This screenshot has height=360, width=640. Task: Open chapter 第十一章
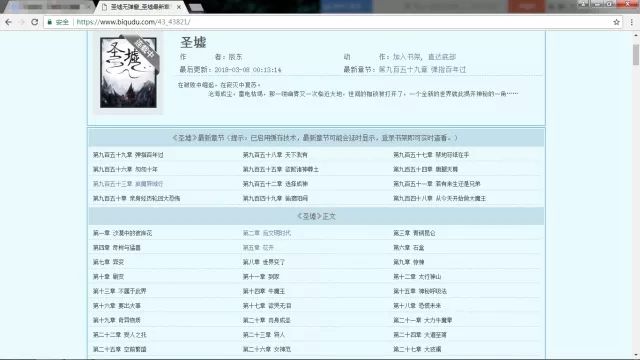click(261, 277)
